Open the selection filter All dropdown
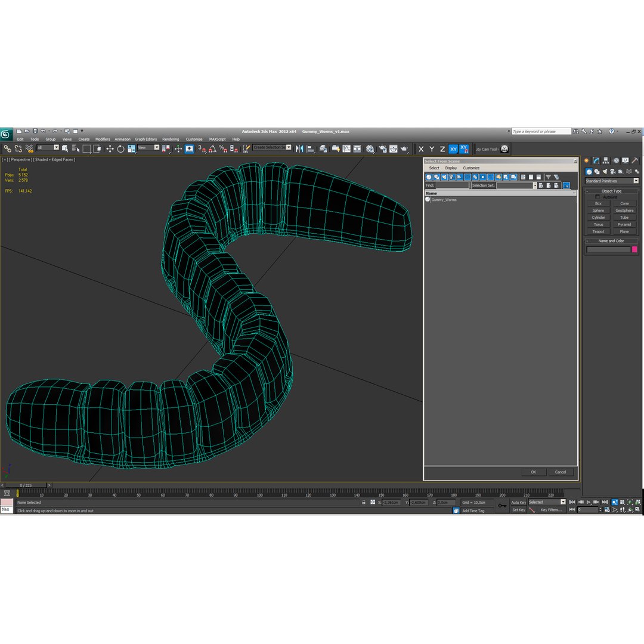 pyautogui.click(x=48, y=147)
